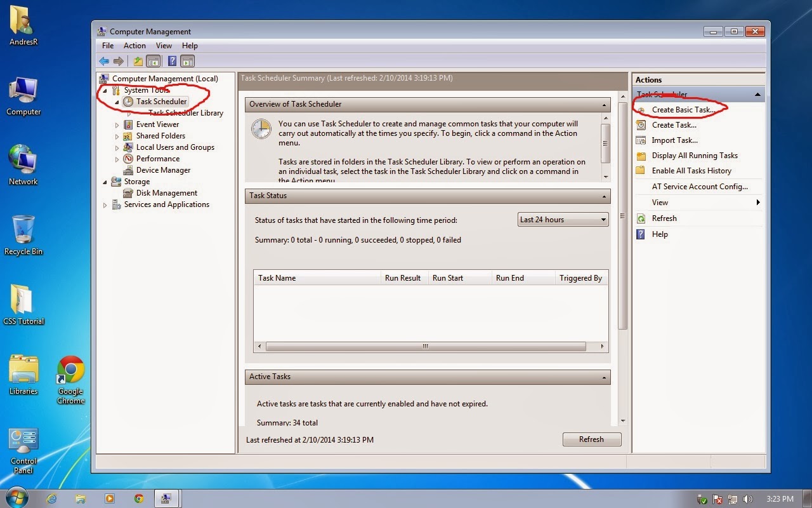Viewport: 812px width, 508px height.
Task: Click the Up One Level folder icon
Action: [x=138, y=61]
